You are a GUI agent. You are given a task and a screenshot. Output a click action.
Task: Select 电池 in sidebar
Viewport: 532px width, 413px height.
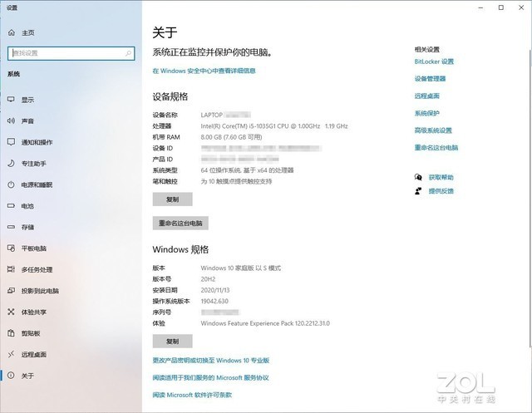click(27, 206)
